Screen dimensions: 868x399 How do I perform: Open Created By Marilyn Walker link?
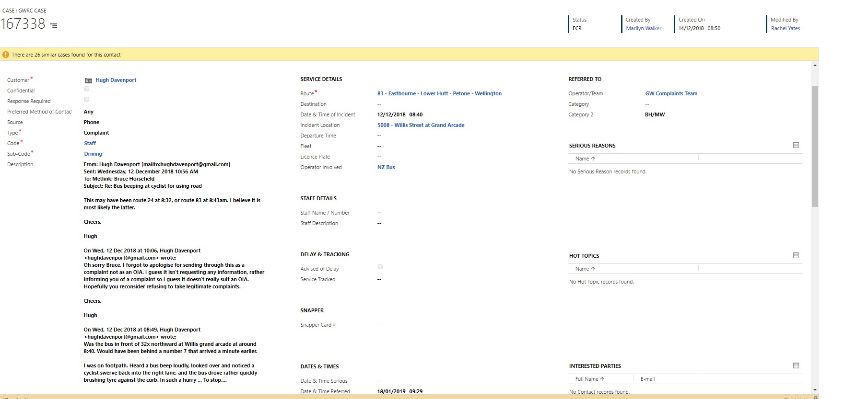click(643, 28)
